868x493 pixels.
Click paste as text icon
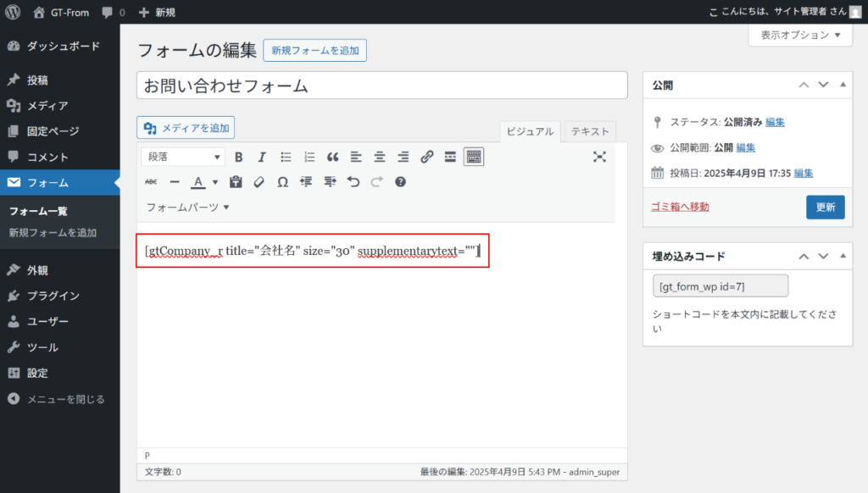(x=236, y=181)
